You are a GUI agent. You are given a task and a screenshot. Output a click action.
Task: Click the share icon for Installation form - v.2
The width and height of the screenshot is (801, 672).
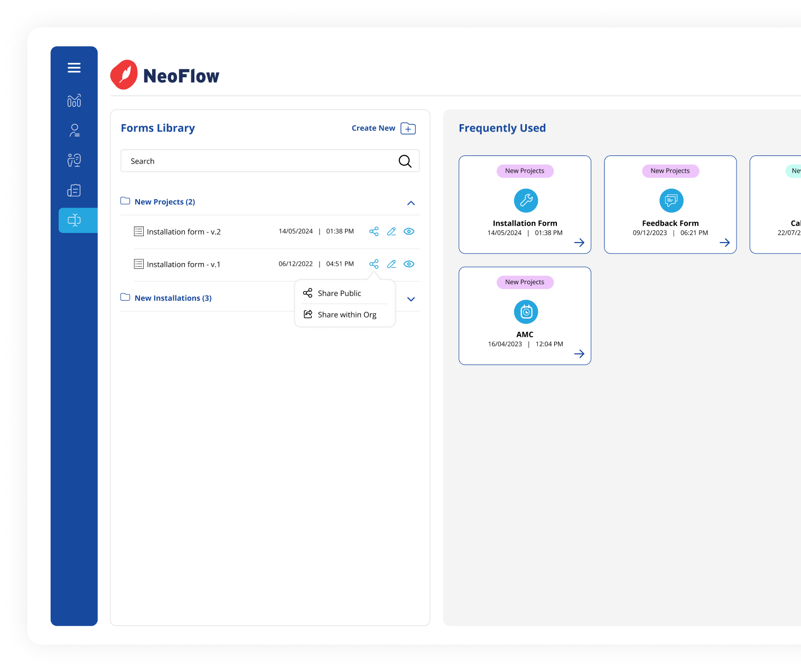374,231
